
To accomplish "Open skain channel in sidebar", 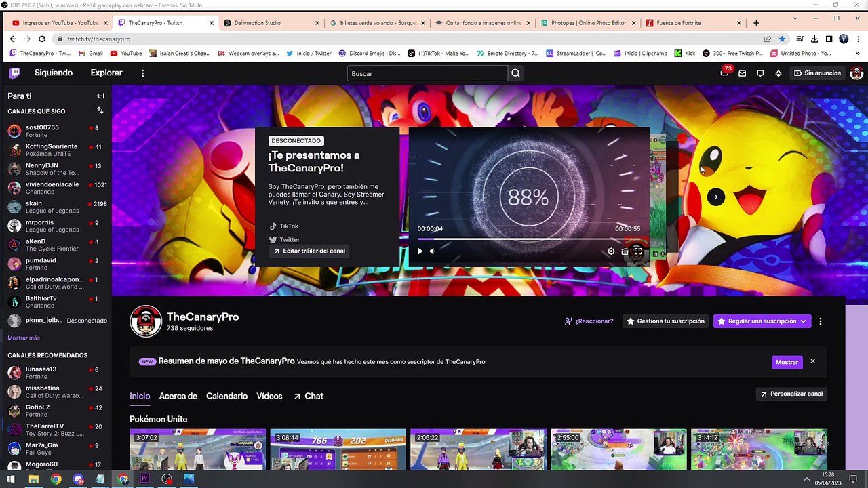I will (57, 207).
